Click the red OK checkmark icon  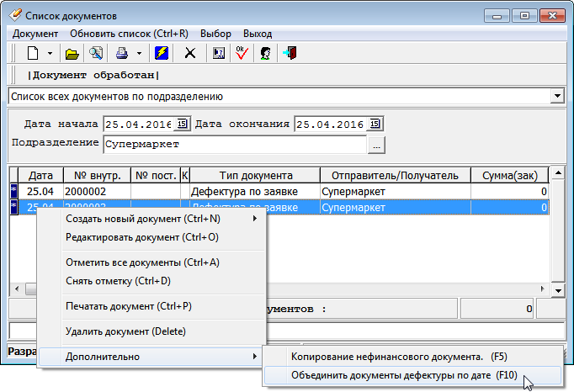pyautogui.click(x=242, y=53)
